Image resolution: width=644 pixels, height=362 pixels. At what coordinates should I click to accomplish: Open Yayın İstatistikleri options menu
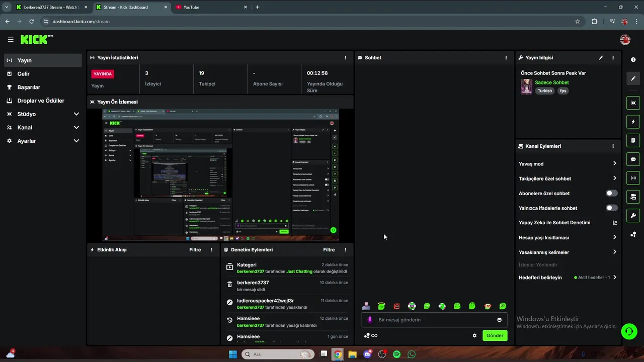click(x=345, y=58)
